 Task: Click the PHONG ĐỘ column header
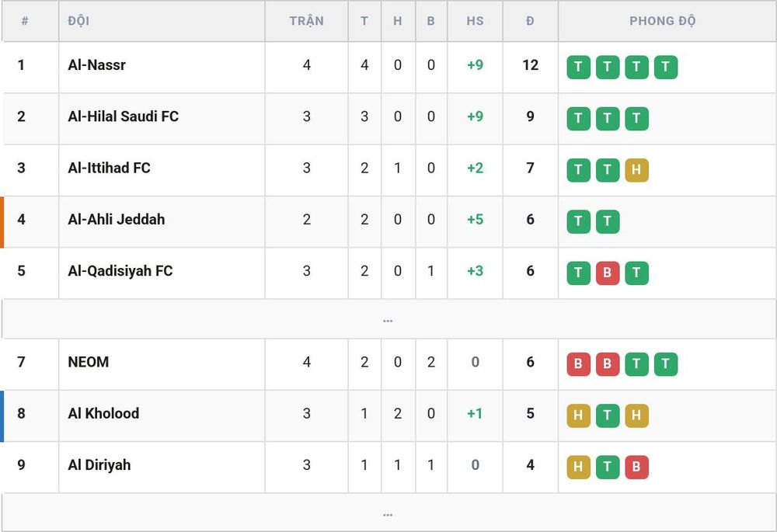pyautogui.click(x=663, y=21)
